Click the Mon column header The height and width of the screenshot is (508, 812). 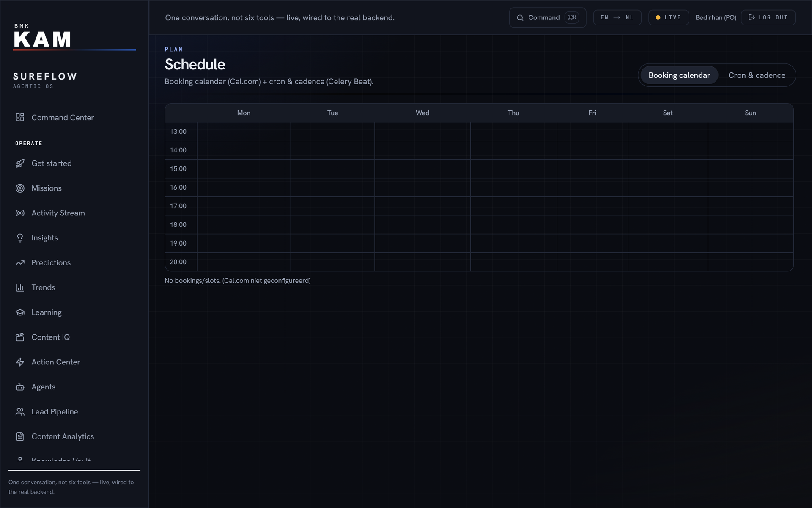click(x=244, y=113)
